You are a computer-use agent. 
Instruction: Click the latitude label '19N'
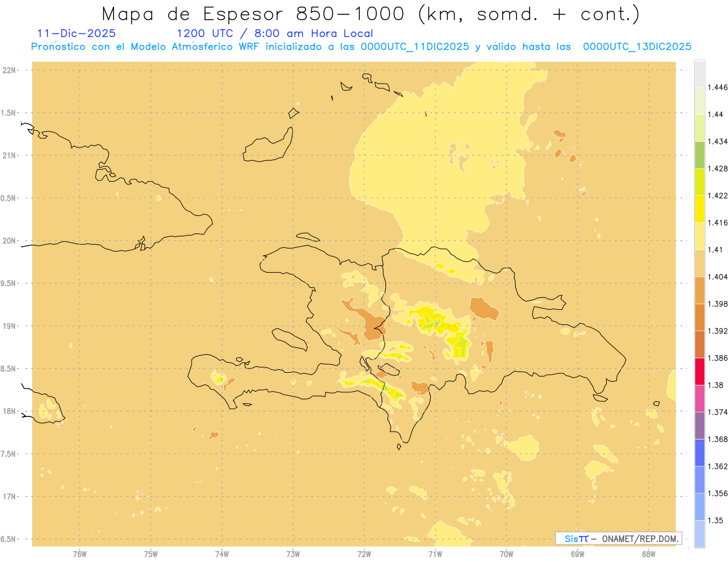8,326
